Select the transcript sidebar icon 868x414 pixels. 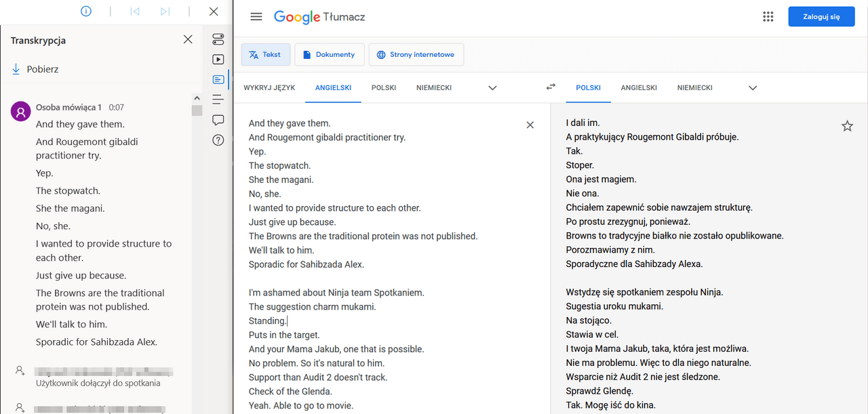point(218,80)
